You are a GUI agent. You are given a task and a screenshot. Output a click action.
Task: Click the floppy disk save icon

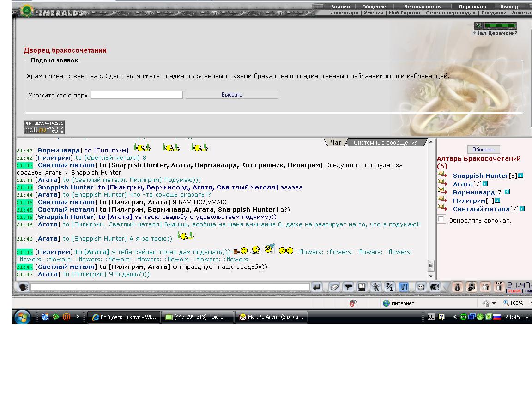click(362, 287)
